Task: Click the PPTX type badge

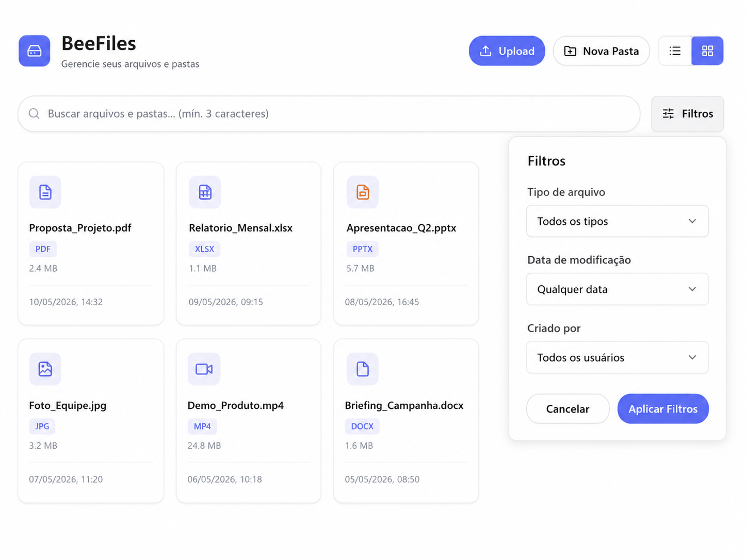Action: tap(363, 249)
